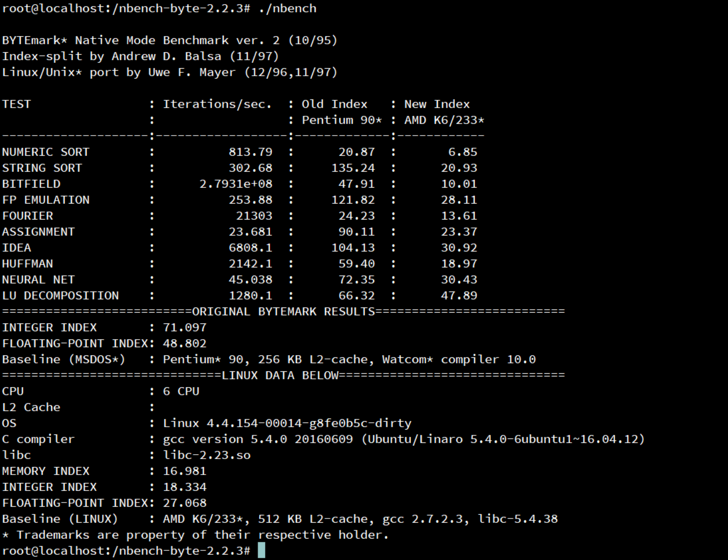Click the 6.85 new index value
Viewport: 728px width, 560px height.
[463, 152]
